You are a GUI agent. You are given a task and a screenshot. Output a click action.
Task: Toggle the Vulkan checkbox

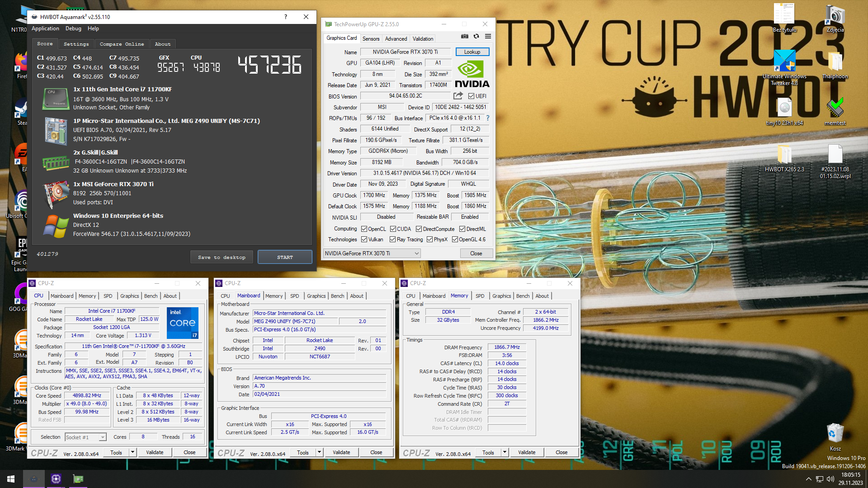364,239
